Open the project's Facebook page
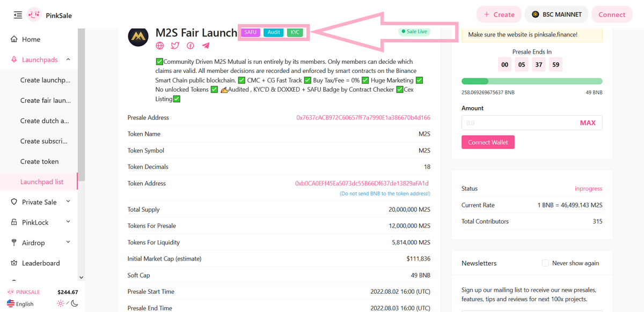This screenshot has width=644, height=312. (190, 46)
